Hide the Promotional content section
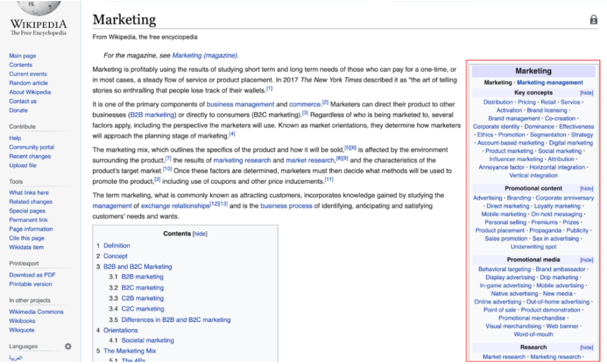Image resolution: width=607 pixels, height=364 pixels. tap(586, 189)
